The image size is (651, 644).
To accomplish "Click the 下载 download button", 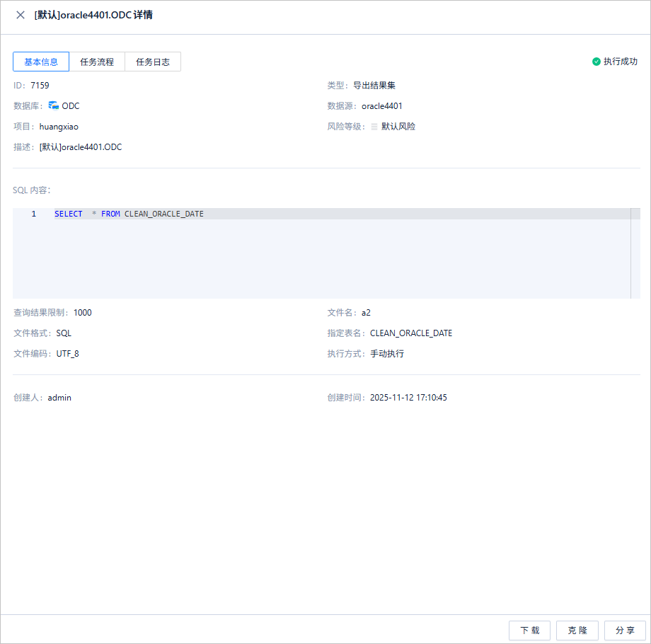I will 529,631.
